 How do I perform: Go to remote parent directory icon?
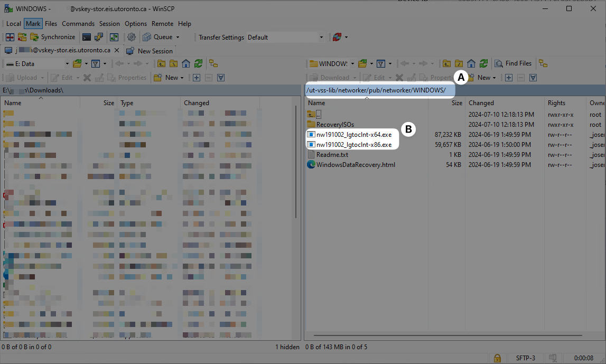pos(447,64)
